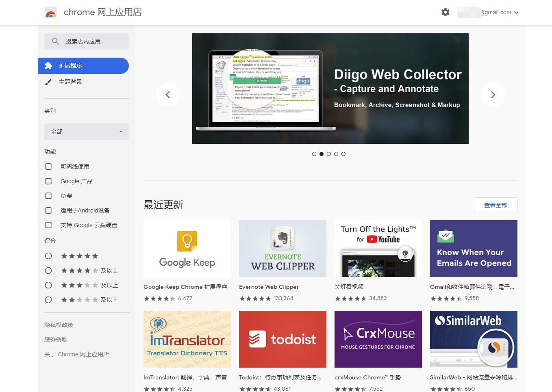552x392 pixels.
Task: Select the five-star rating filter
Action: pyautogui.click(x=48, y=256)
